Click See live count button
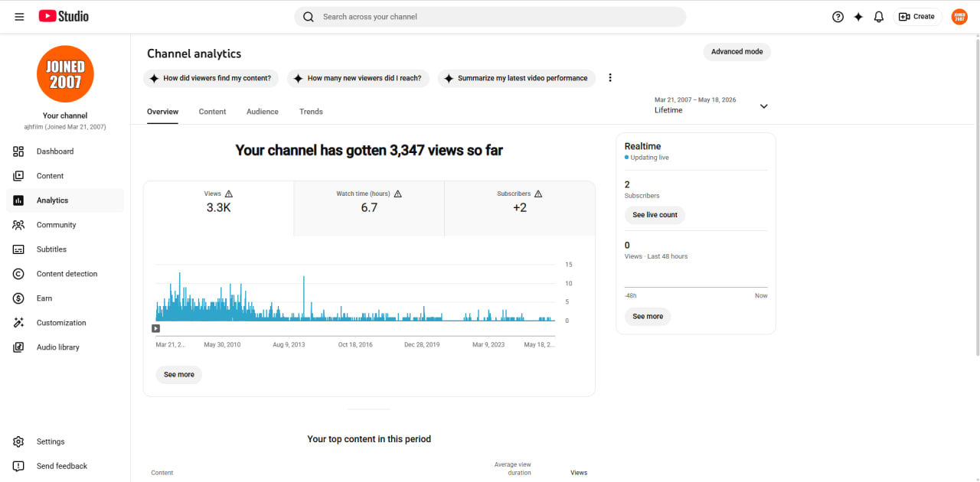Viewport: 980px width, 482px height. [655, 215]
